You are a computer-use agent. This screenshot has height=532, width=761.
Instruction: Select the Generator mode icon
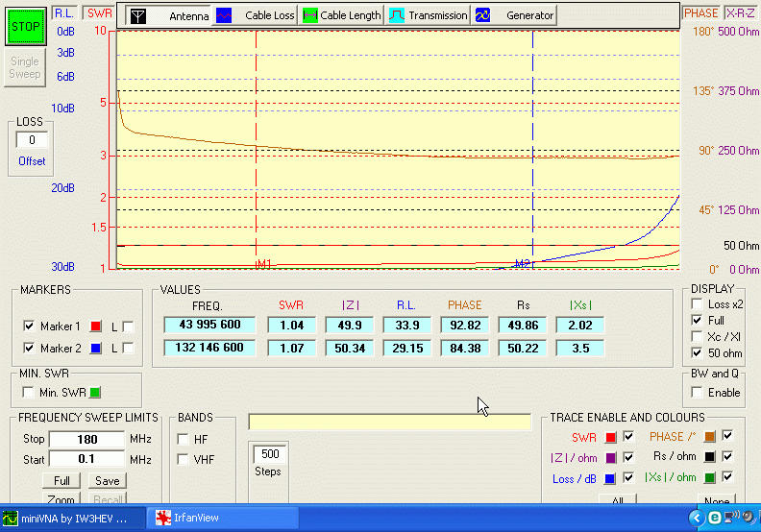click(483, 15)
